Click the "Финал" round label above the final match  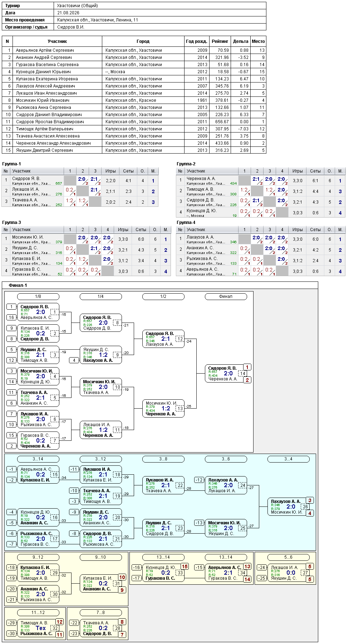click(226, 296)
